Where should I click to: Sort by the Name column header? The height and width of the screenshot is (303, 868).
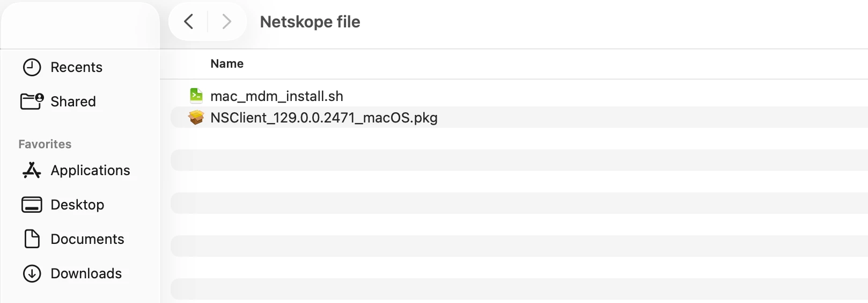tap(226, 63)
